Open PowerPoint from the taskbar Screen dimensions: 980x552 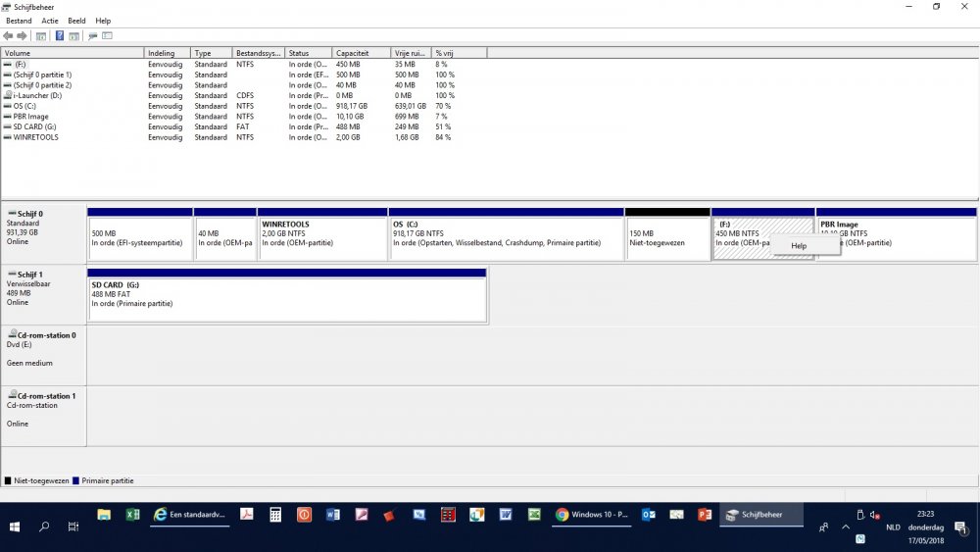tap(704, 515)
